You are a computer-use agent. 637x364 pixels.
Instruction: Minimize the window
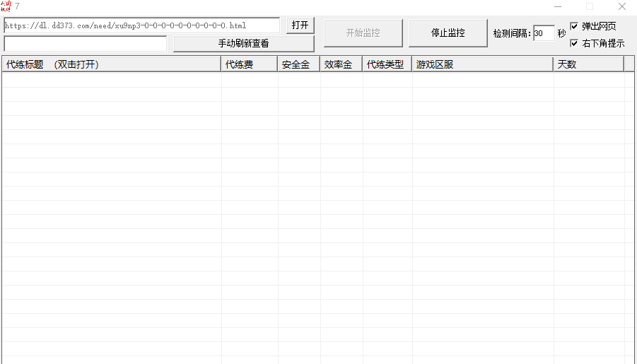(x=558, y=6)
